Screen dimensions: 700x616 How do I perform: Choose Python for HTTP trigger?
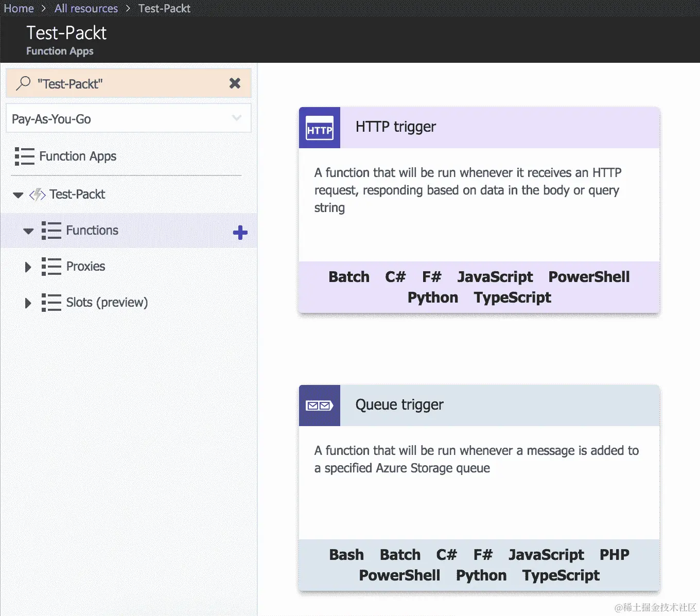point(432,297)
